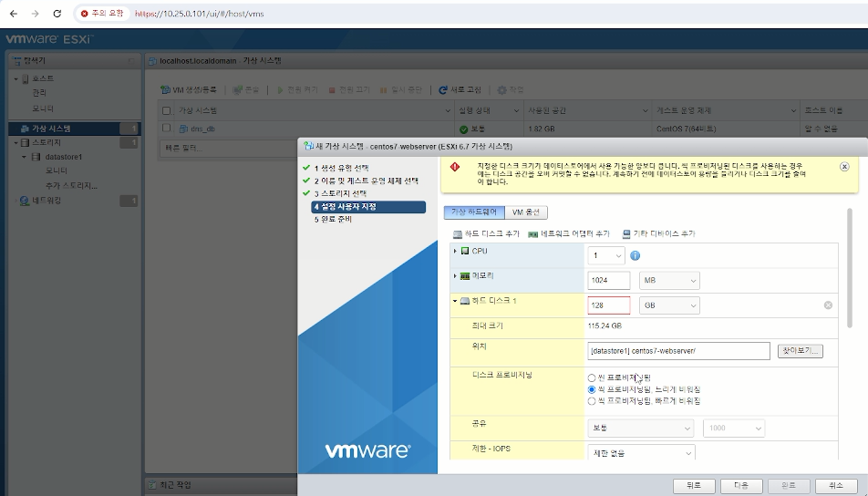The image size is (868, 496).
Task: Select wizard step 2 name and guest OS
Action: (x=366, y=181)
